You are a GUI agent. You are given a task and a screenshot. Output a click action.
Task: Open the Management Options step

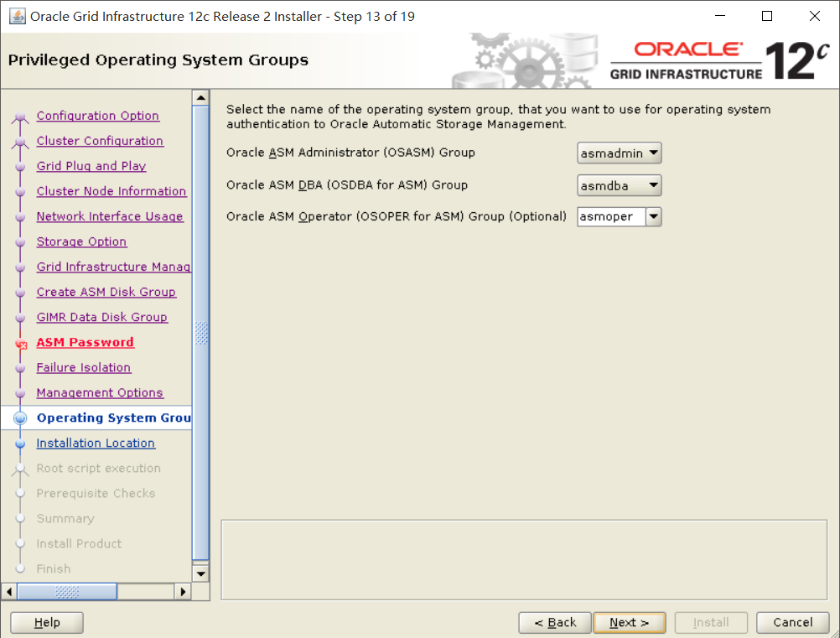click(100, 392)
